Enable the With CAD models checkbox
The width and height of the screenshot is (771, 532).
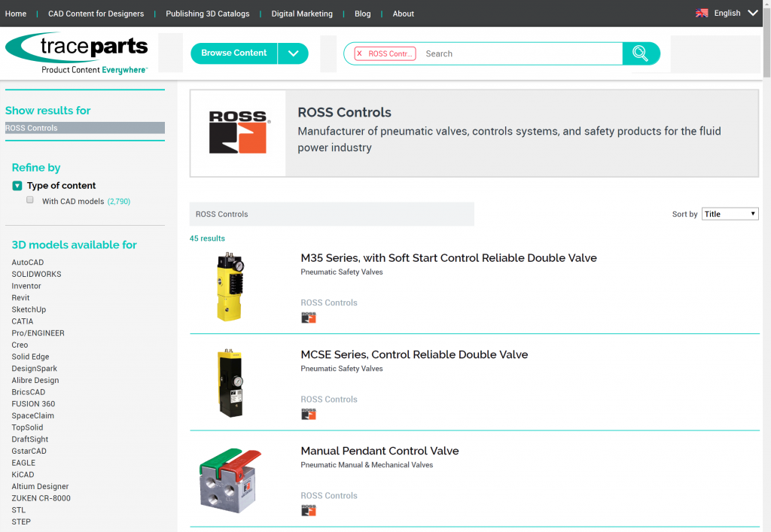30,200
